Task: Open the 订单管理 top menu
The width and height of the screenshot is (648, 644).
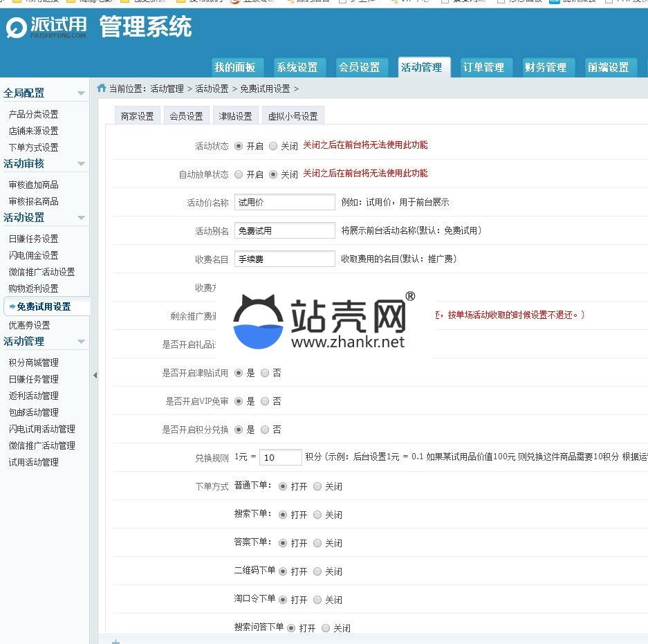Action: [x=483, y=67]
